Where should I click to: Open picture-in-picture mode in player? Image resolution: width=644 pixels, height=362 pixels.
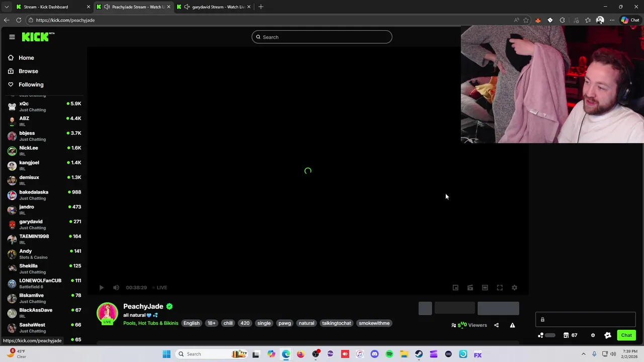(455, 288)
